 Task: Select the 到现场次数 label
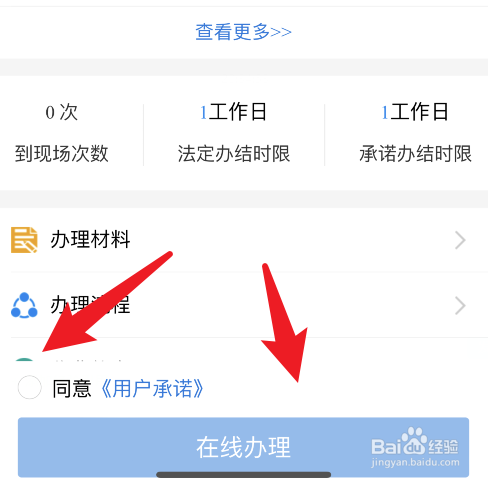(x=62, y=154)
